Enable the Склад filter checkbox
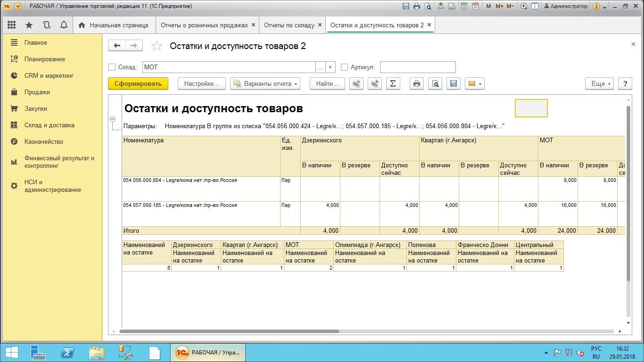This screenshot has height=362, width=644. [x=112, y=67]
